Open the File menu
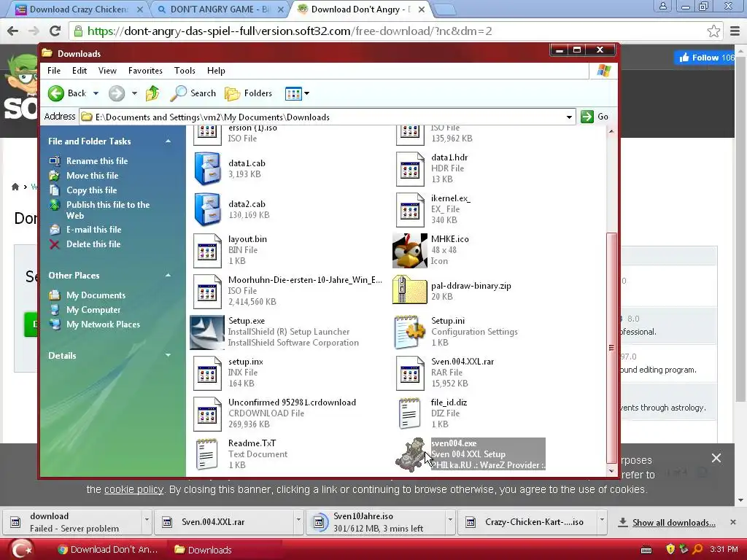 click(54, 71)
